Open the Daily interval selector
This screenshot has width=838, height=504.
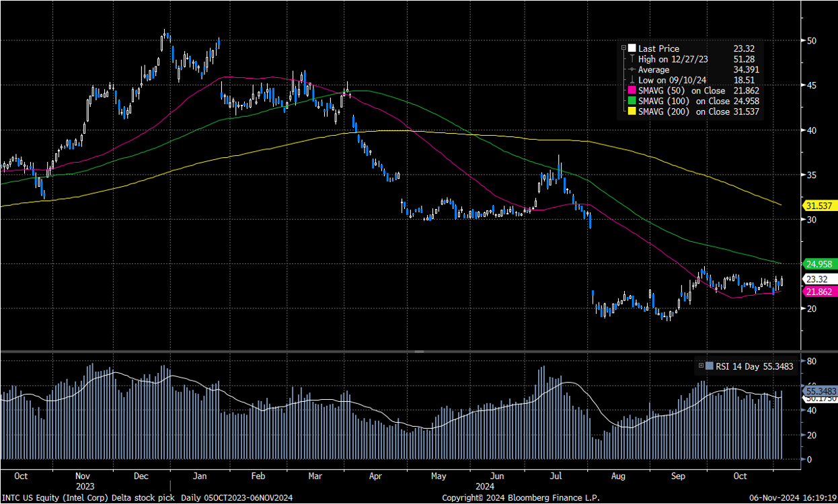(x=190, y=497)
